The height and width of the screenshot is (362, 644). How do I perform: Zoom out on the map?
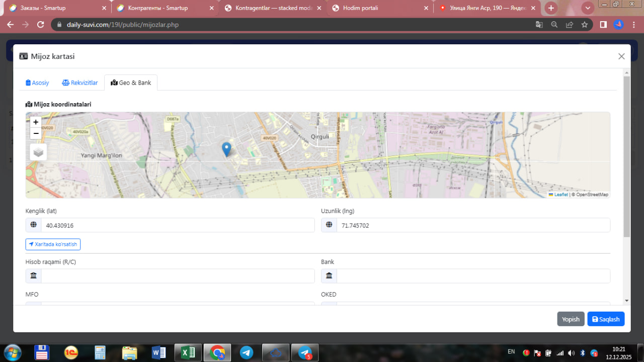(36, 133)
